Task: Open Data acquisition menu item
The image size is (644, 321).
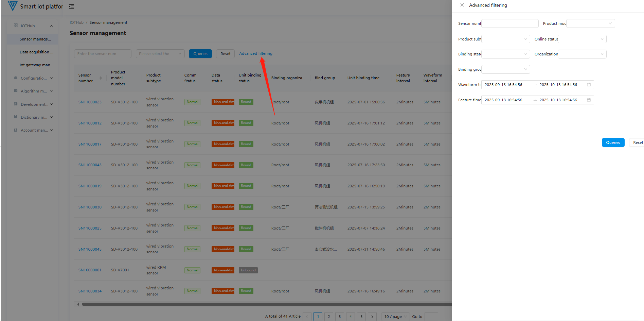Action: [36, 52]
